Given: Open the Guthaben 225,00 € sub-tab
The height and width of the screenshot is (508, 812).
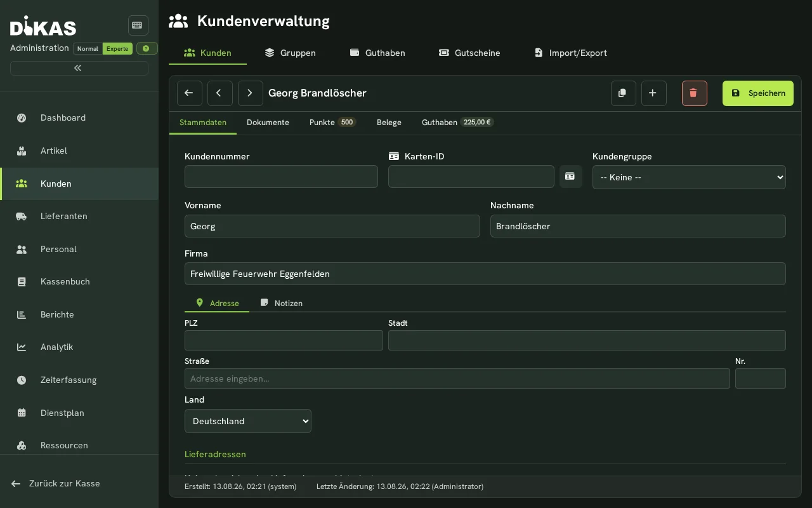Looking at the screenshot, I should tap(458, 123).
